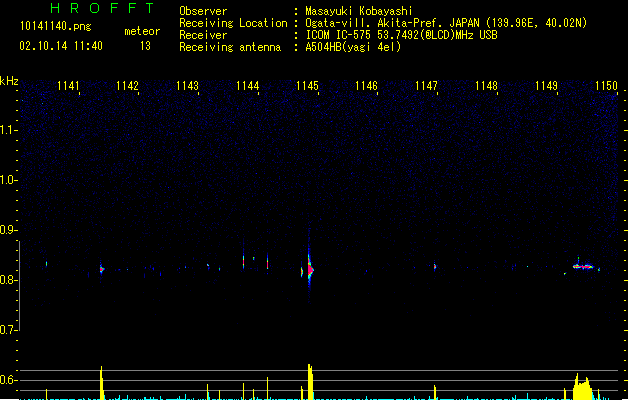Click the A504HB(yagi 4el) antenna value

pos(353,47)
